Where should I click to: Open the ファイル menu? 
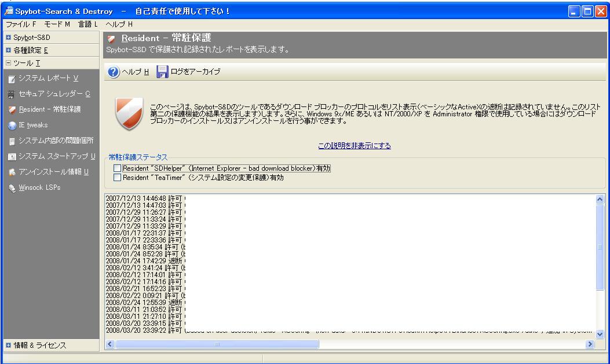click(x=21, y=24)
